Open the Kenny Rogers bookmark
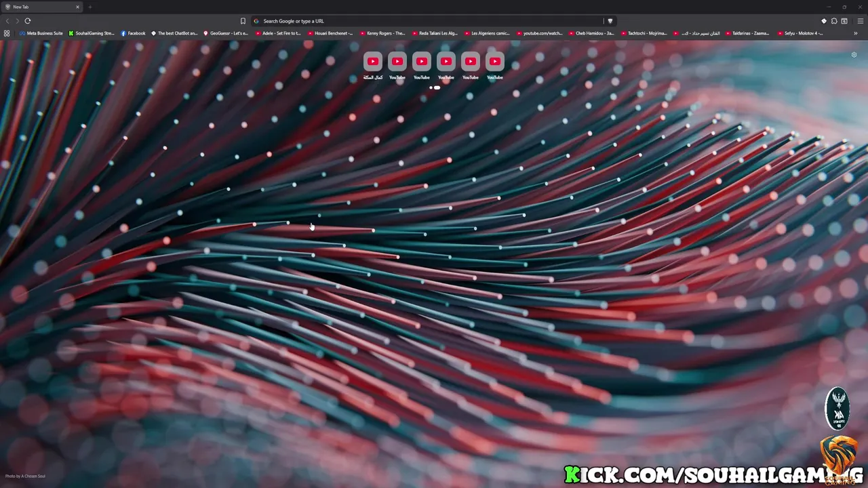 (382, 33)
